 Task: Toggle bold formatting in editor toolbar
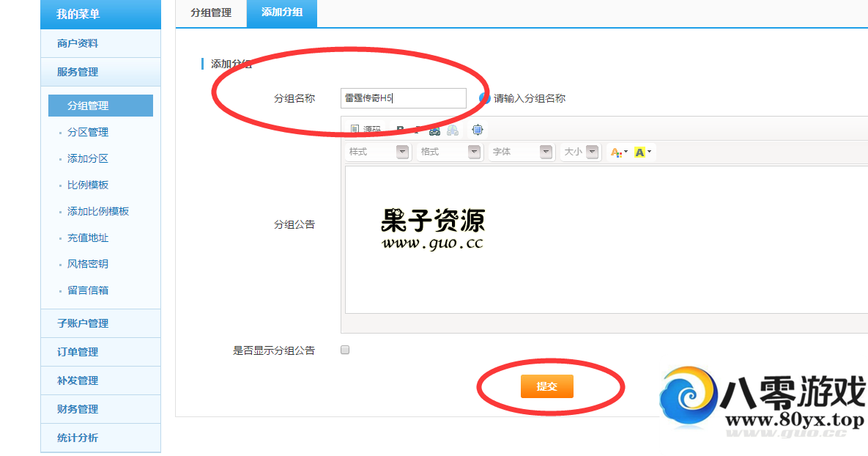400,130
